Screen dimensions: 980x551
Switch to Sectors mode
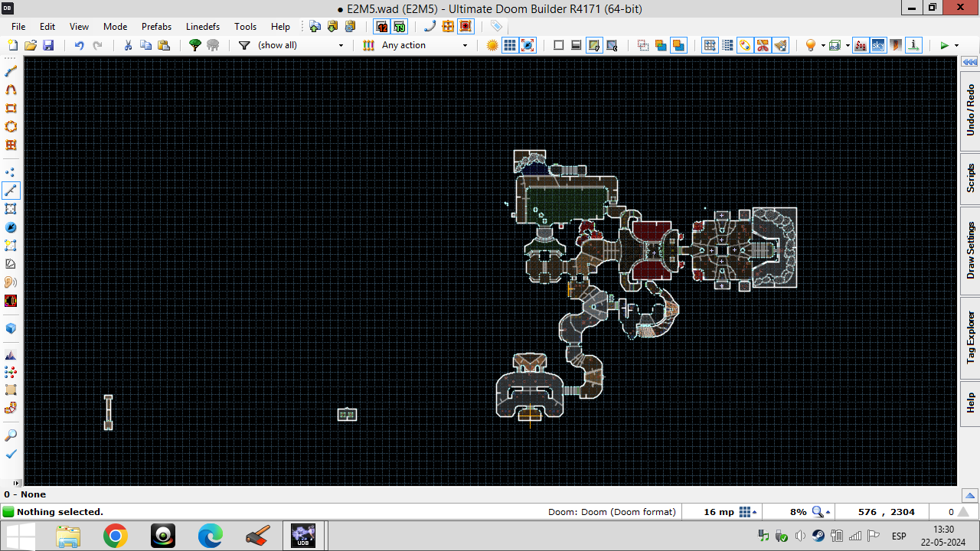[x=11, y=209]
